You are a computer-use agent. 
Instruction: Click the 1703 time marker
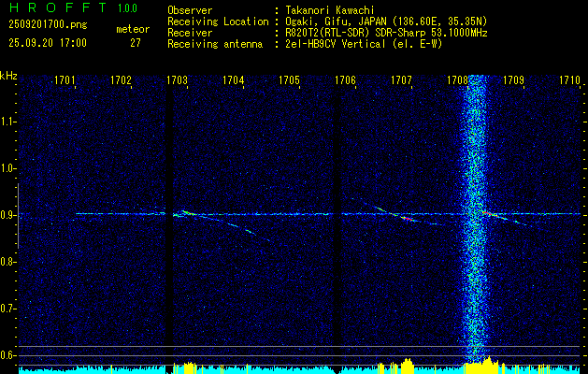coord(177,79)
